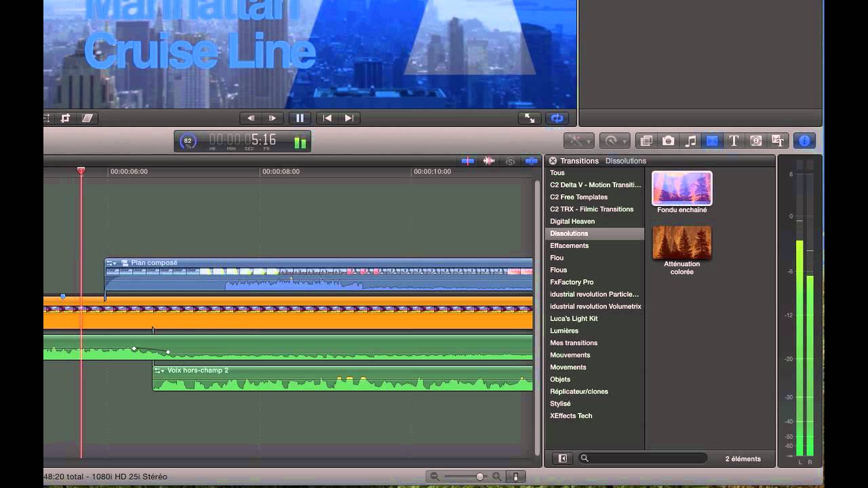Screen dimensions: 868x488
Task: Toggle audio skimming waveform icon
Action: pyautogui.click(x=489, y=161)
